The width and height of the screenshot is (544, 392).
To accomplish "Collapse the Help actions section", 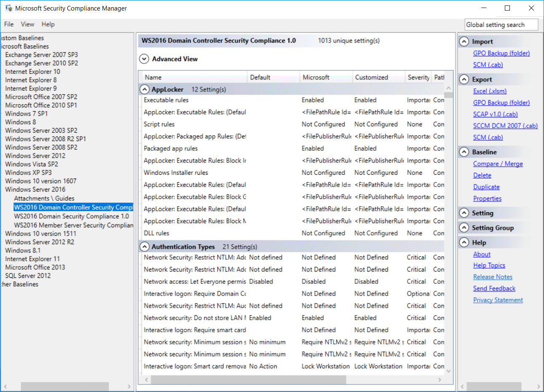I will pos(464,243).
